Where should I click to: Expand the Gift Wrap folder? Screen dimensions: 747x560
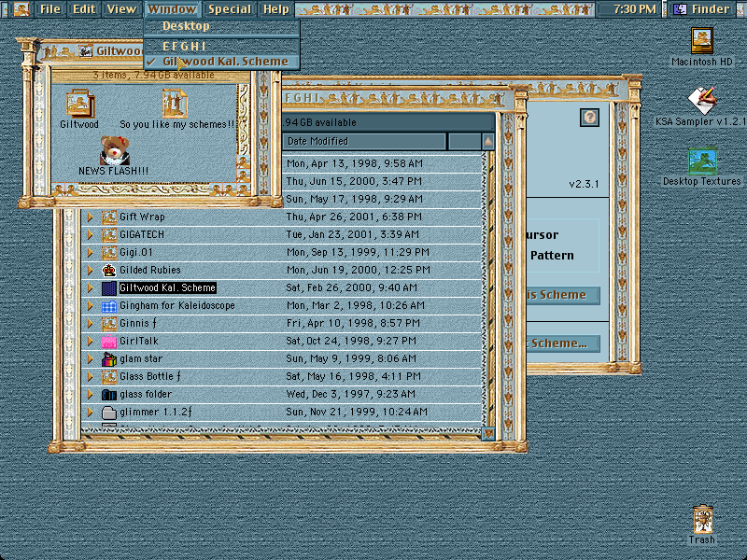(x=90, y=217)
